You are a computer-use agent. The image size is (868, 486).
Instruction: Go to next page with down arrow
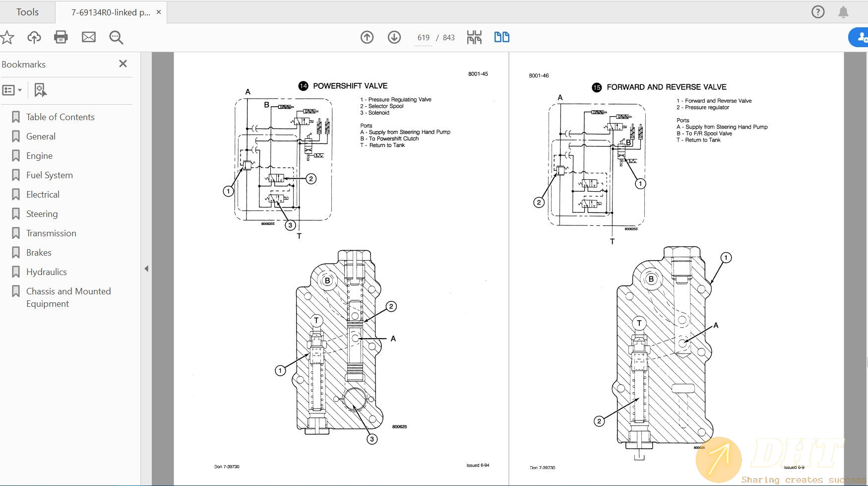click(394, 37)
